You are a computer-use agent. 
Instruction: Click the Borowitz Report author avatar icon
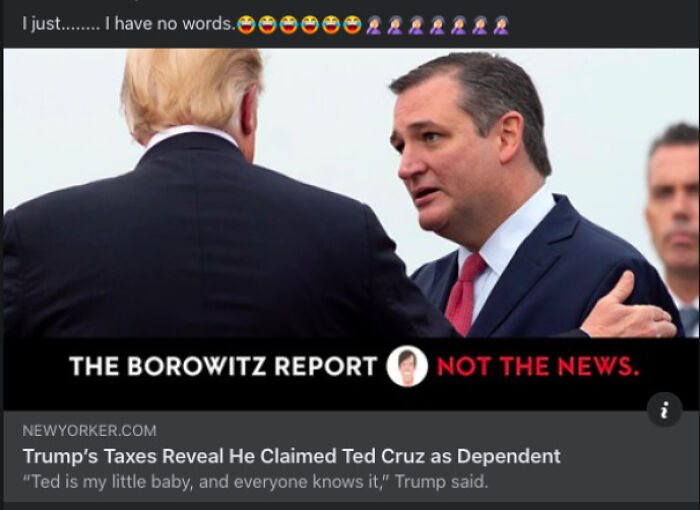click(407, 366)
